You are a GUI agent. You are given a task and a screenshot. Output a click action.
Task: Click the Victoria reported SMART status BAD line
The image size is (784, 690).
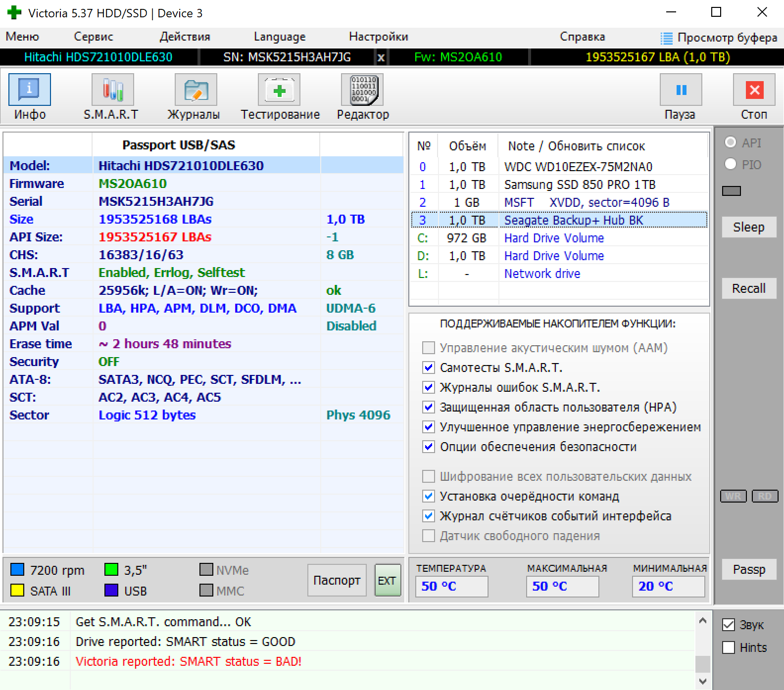[x=189, y=661]
